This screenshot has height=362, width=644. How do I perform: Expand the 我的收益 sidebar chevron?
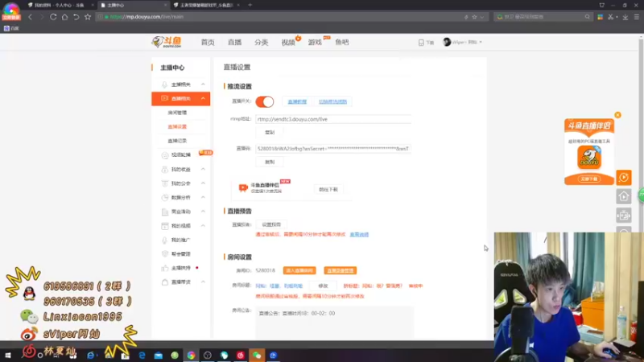[x=203, y=169]
